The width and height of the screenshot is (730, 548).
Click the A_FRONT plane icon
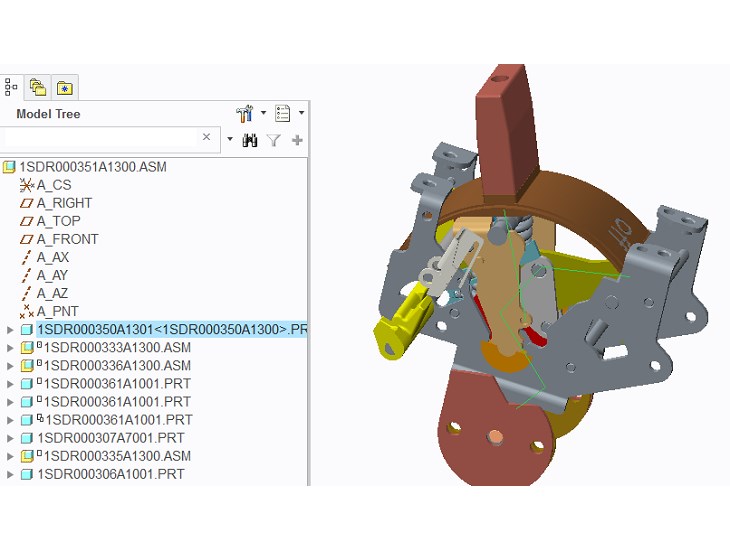[27, 239]
